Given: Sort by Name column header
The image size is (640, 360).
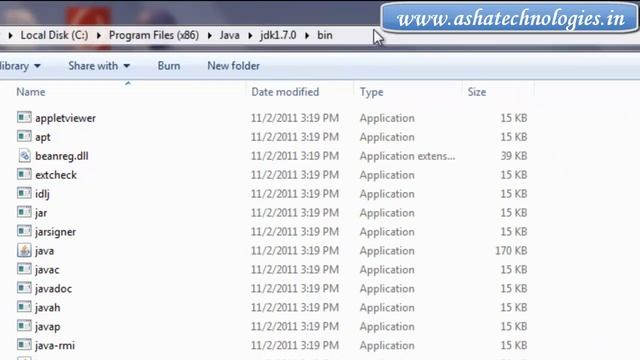Looking at the screenshot, I should tap(31, 92).
